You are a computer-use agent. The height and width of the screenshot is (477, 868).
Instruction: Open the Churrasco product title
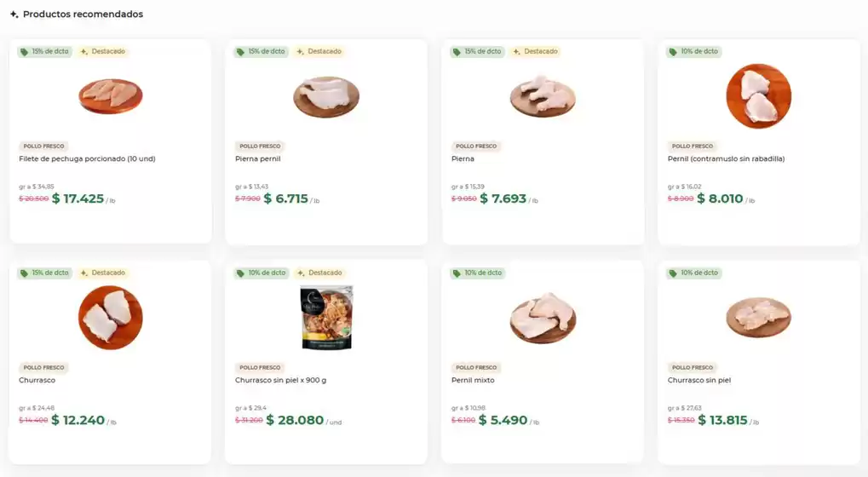(x=37, y=380)
